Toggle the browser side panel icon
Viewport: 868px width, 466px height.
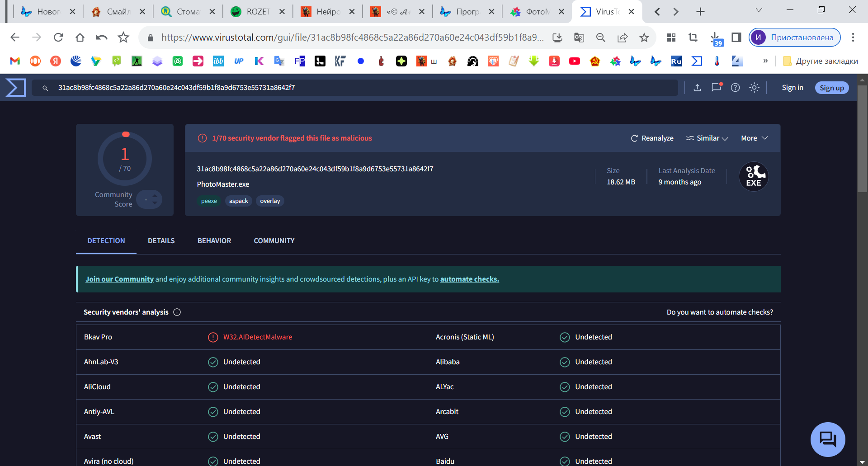coord(736,37)
